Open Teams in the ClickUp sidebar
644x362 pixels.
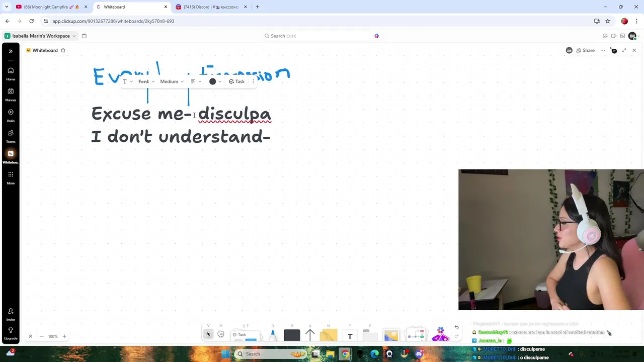(x=11, y=136)
